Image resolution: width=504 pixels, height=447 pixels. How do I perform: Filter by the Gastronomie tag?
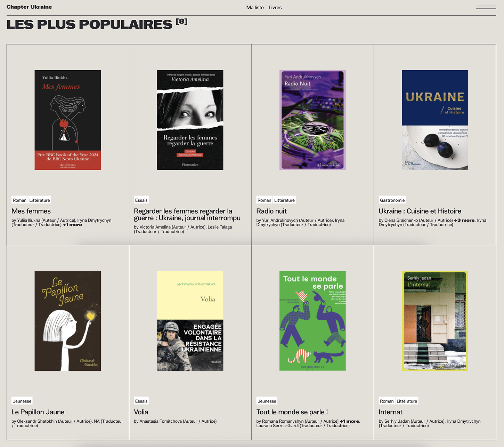point(392,200)
